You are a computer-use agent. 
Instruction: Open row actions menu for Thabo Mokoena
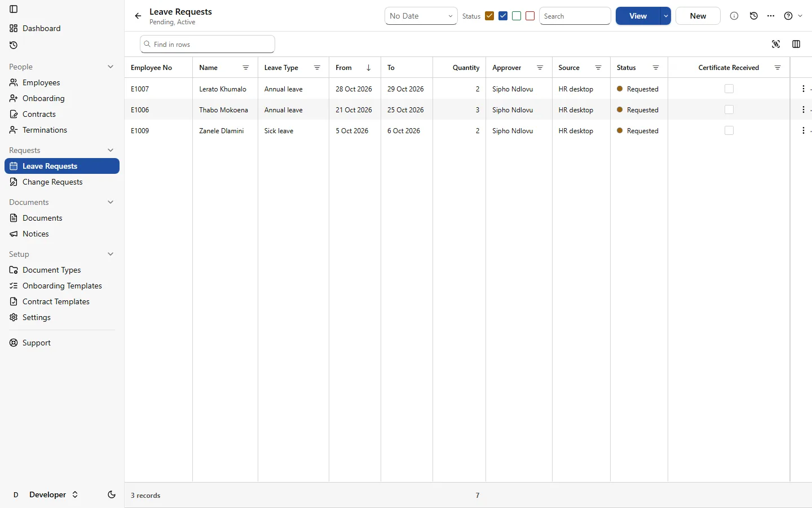point(804,110)
